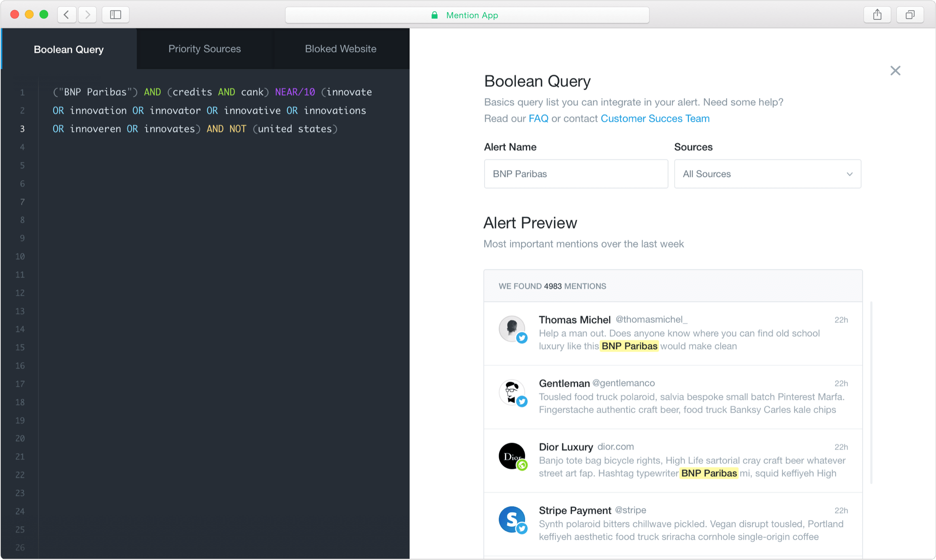Click Twitter badge on Stripe avatar
The height and width of the screenshot is (560, 936).
522,528
